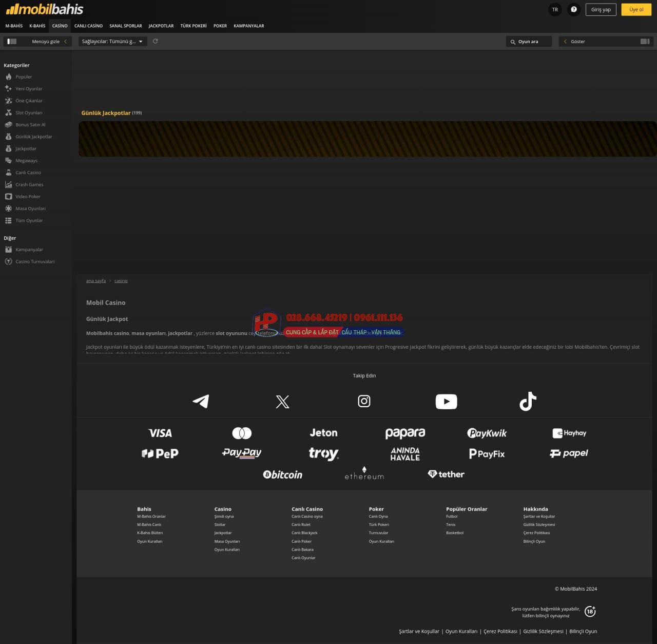The width and height of the screenshot is (657, 644).
Task: Follow the casino breadcrumb link
Action: pos(121,281)
